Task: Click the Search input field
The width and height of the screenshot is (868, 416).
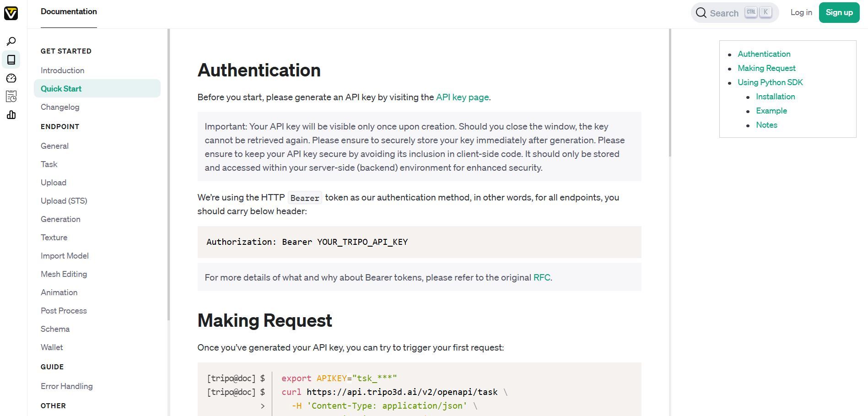Action: [724, 13]
